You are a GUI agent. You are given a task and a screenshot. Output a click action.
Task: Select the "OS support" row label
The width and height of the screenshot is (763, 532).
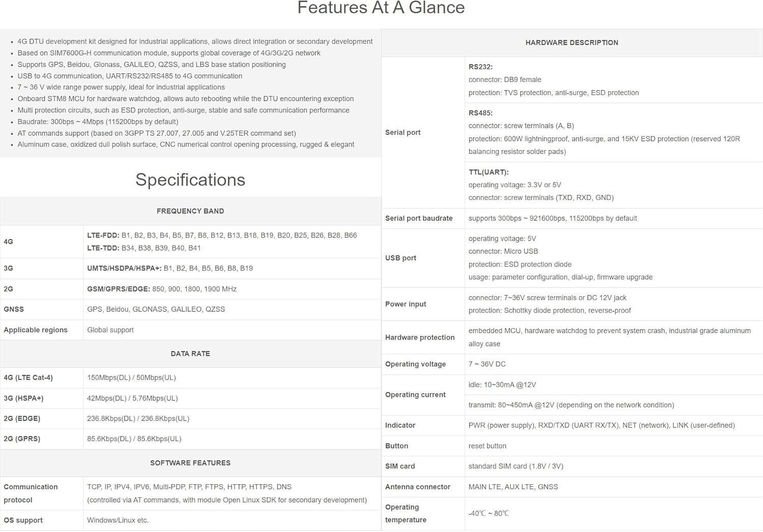click(23, 520)
